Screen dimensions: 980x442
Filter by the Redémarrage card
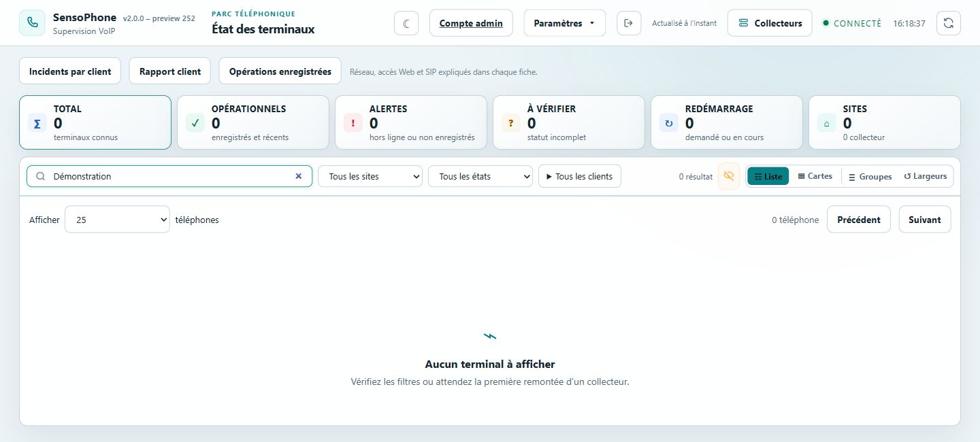pos(727,122)
